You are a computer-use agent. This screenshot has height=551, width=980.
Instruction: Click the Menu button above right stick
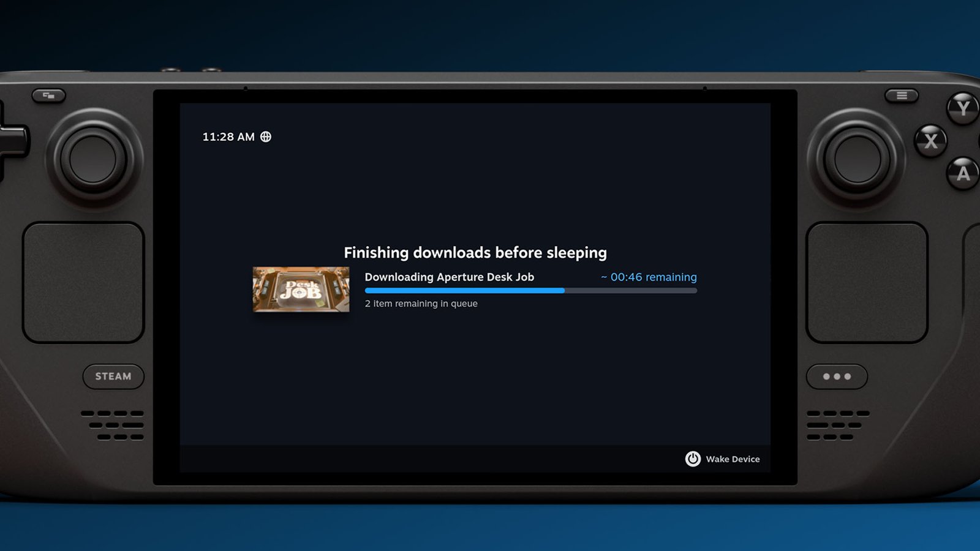click(x=902, y=96)
